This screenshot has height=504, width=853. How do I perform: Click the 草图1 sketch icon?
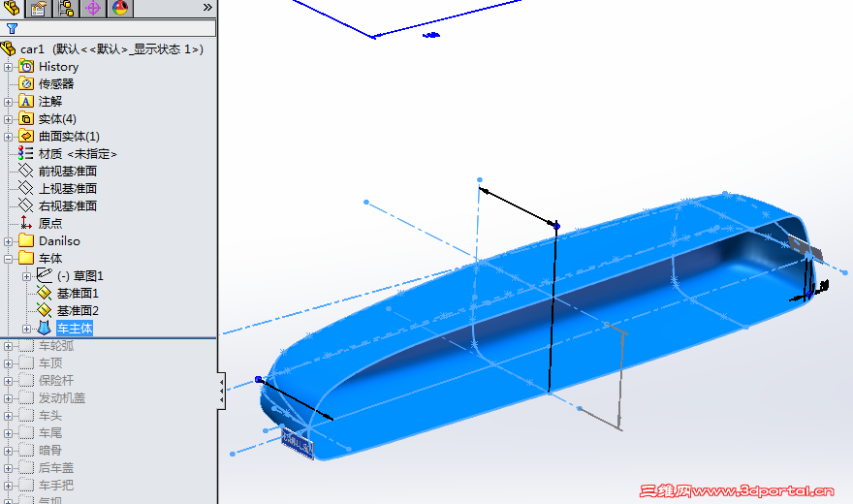point(45,275)
